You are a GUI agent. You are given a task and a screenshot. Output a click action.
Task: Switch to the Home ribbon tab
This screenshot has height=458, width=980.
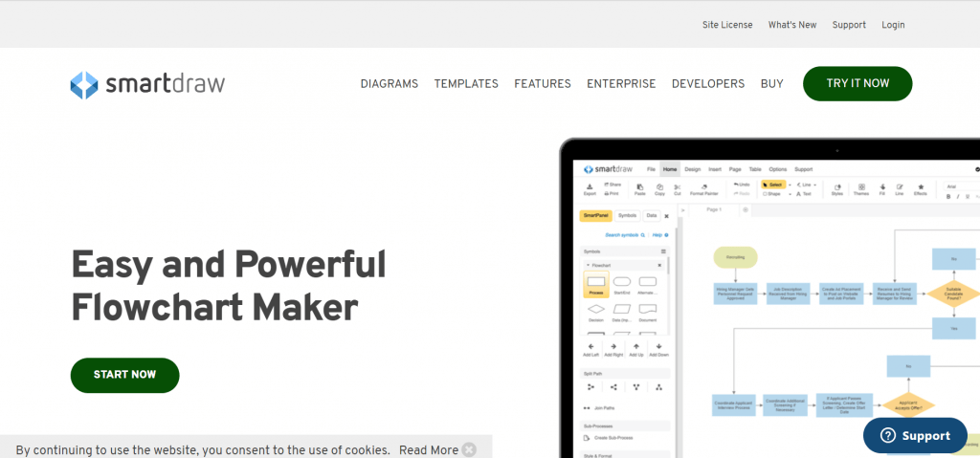(670, 169)
